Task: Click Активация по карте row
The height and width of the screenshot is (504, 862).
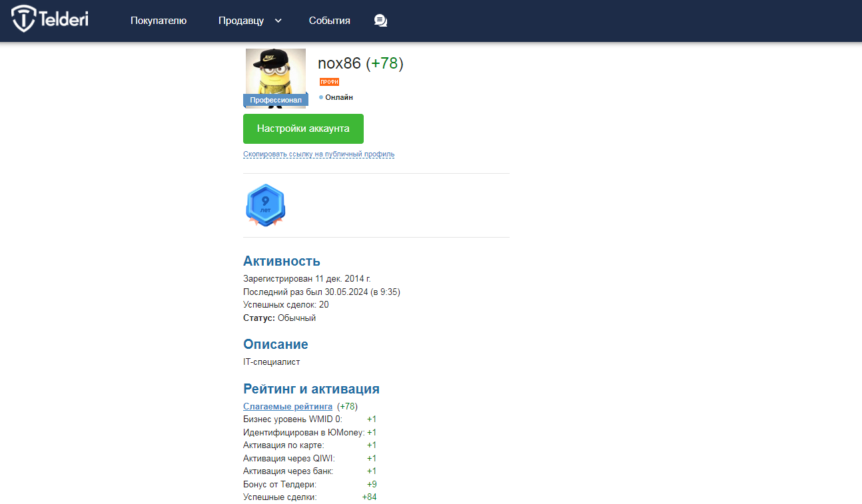Action: pyautogui.click(x=310, y=445)
